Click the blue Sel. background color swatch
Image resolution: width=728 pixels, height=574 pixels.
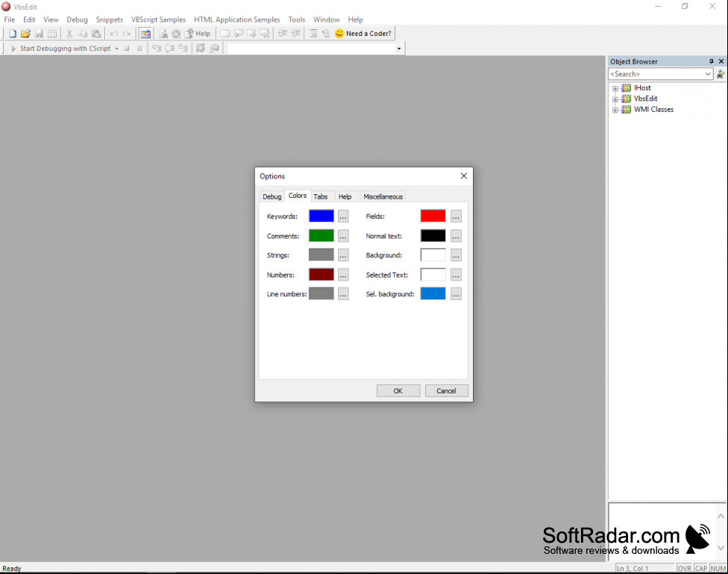[433, 294]
